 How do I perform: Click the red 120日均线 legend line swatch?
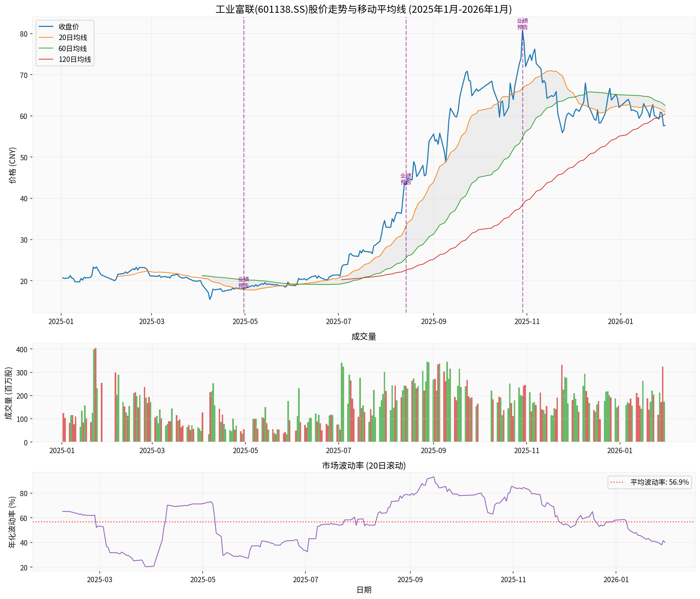[x=46, y=59]
